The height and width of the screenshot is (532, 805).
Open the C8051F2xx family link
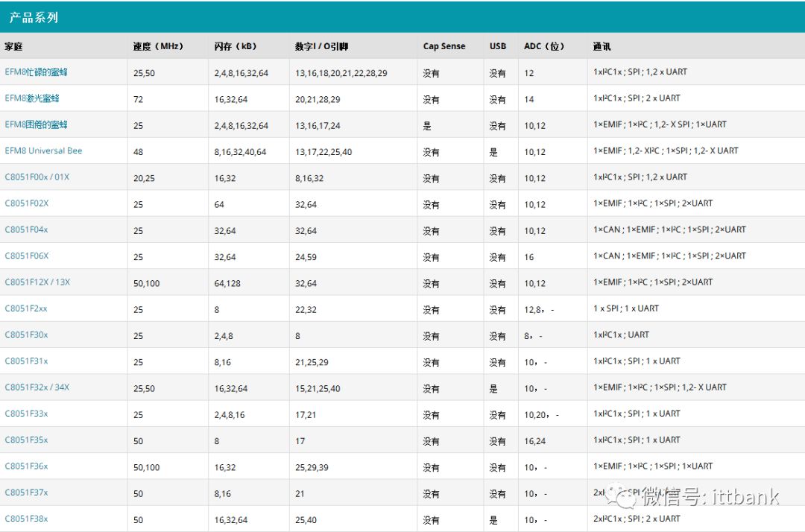[x=25, y=308]
